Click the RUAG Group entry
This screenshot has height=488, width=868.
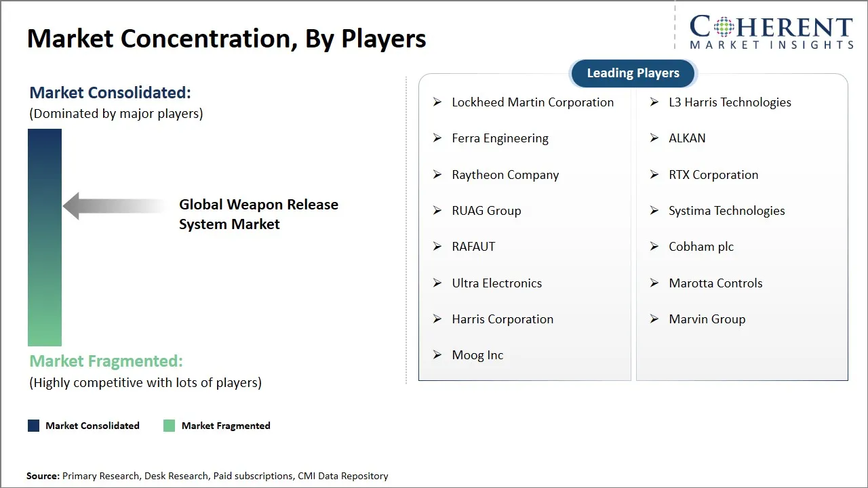click(x=486, y=210)
